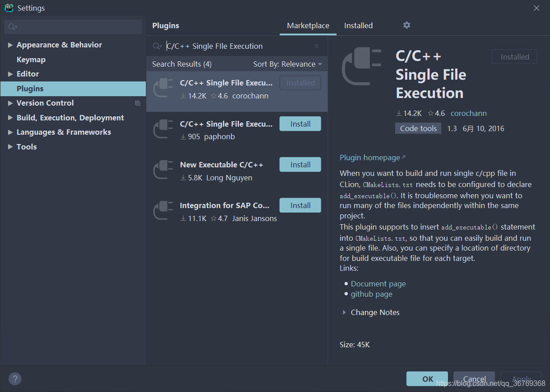Select Keymap in the settings tree
Screen dimensions: 550x392
click(x=31, y=60)
